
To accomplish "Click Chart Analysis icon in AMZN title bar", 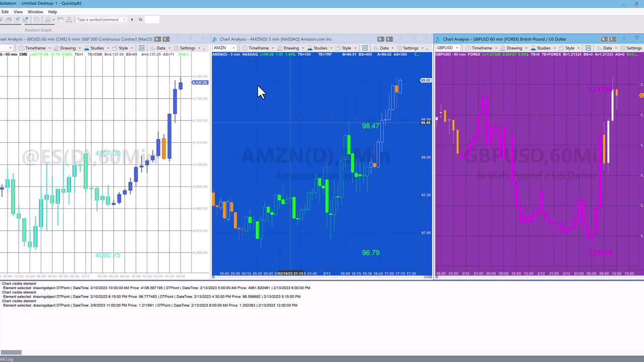I will click(215, 39).
